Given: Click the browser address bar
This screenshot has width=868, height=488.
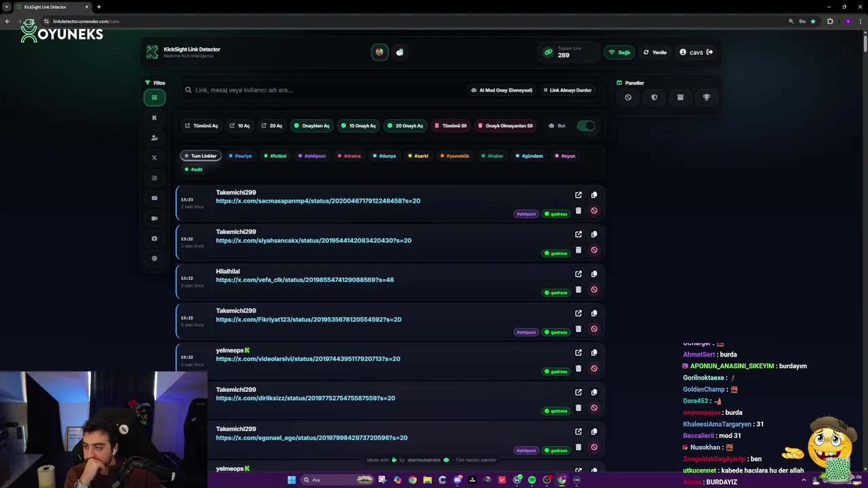Looking at the screenshot, I should (x=407, y=21).
